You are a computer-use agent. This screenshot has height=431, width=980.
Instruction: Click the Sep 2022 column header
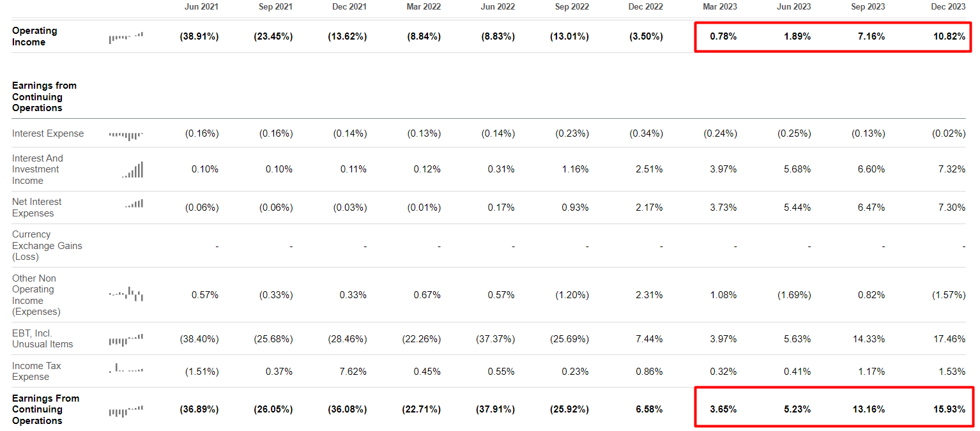571,6
